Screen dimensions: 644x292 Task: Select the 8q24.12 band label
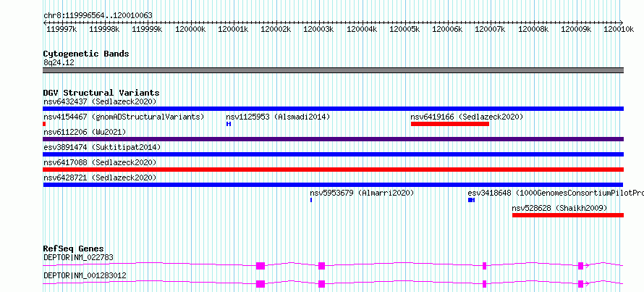59,63
